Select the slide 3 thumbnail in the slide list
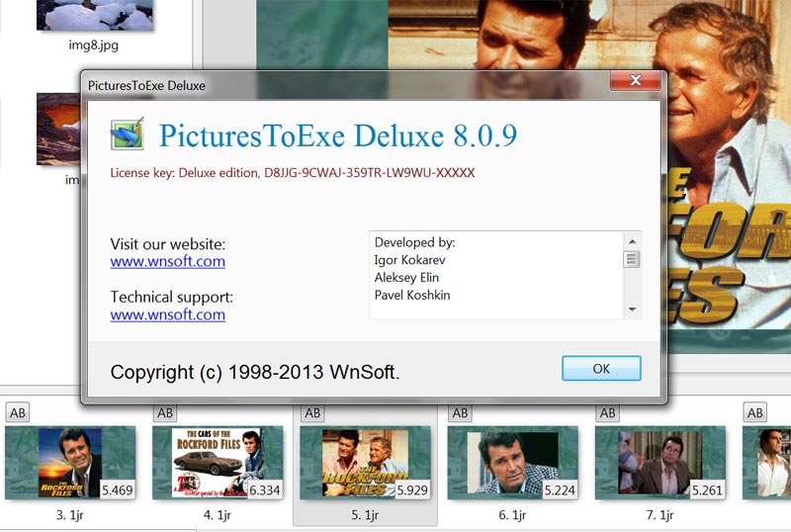 (x=70, y=463)
